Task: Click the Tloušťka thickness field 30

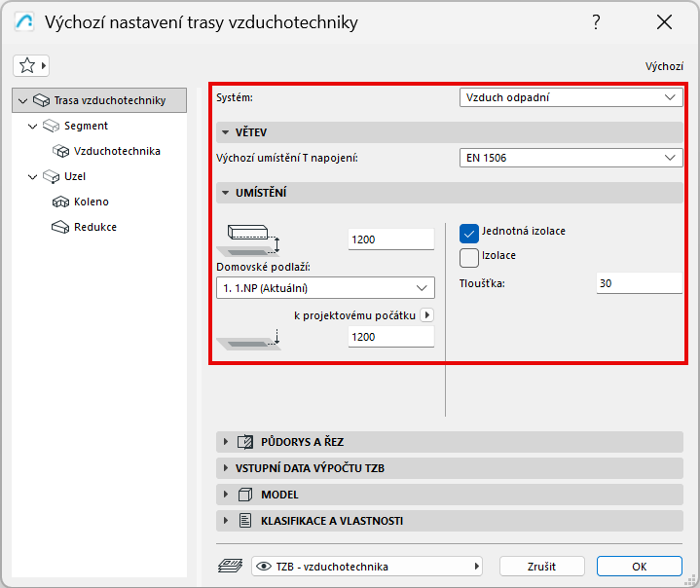Action: click(640, 283)
